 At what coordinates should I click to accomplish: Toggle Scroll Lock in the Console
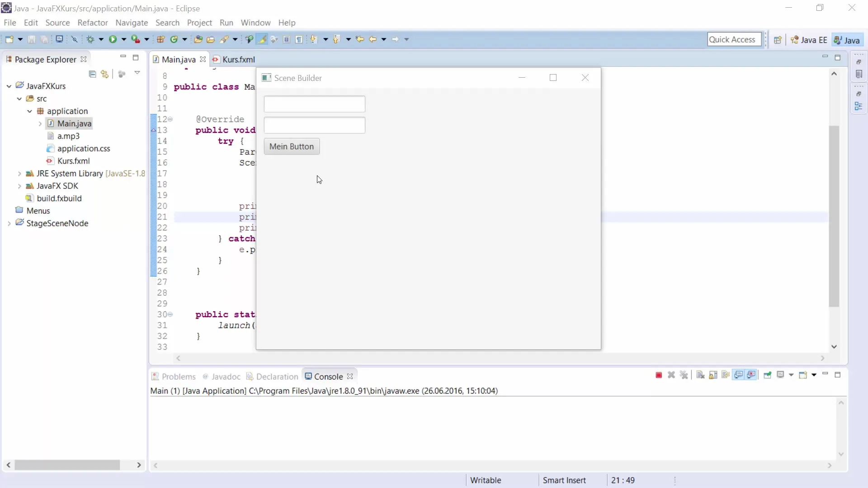coord(713,375)
